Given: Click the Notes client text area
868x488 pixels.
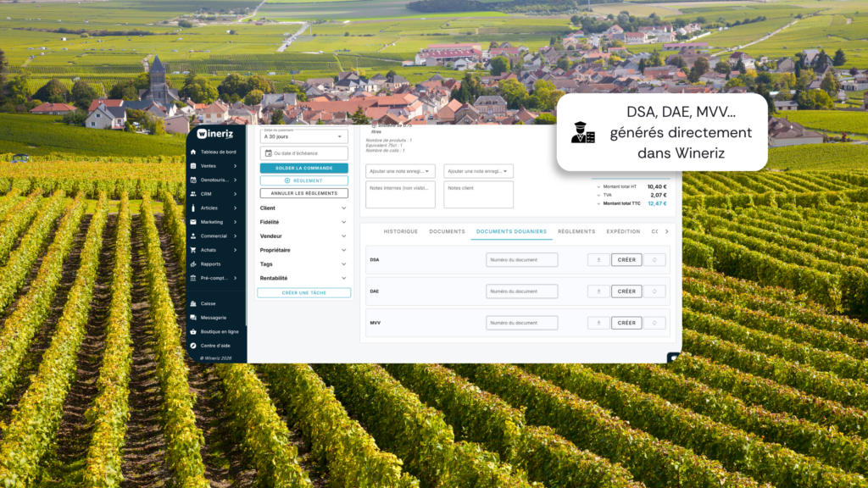Looking at the screenshot, I should (478, 196).
